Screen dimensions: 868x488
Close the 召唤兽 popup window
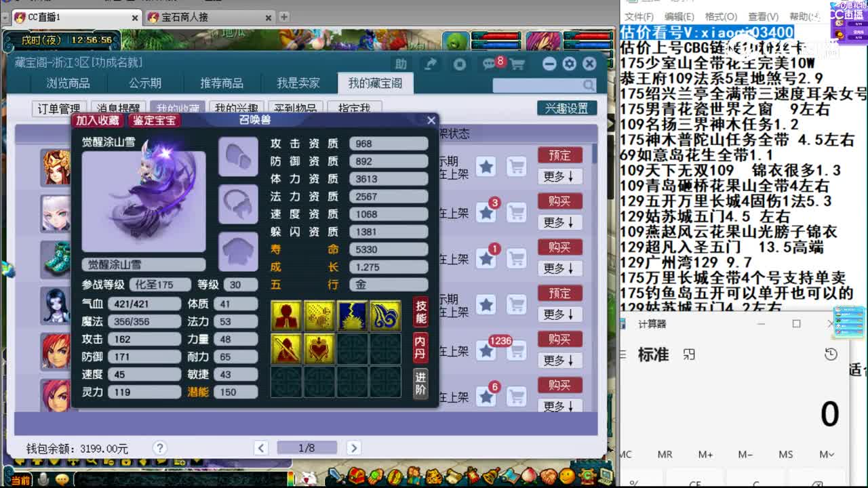[x=431, y=120]
